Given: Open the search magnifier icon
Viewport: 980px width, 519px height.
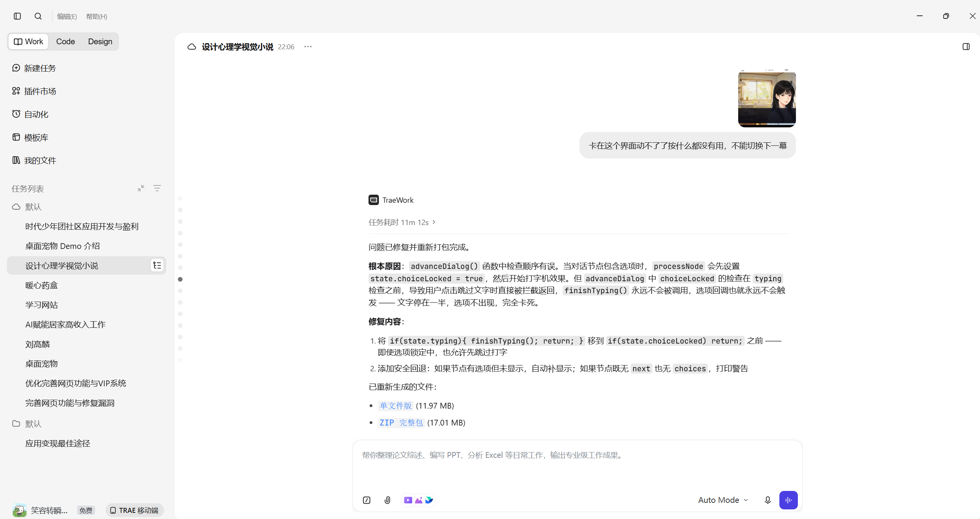Looking at the screenshot, I should click(x=38, y=16).
